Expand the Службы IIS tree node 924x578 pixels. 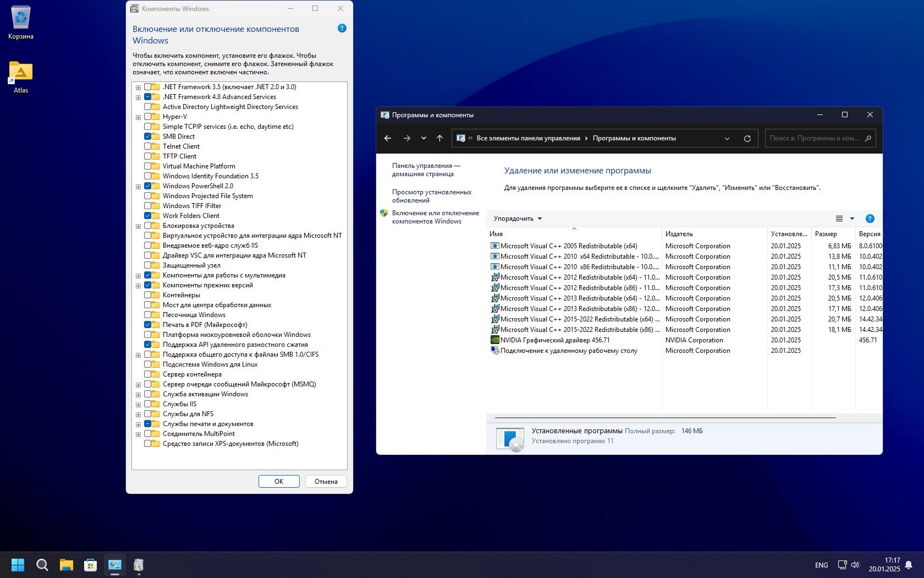pyautogui.click(x=139, y=405)
